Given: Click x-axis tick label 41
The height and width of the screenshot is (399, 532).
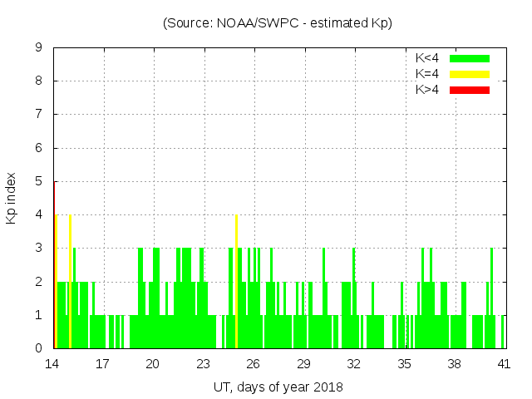Looking at the screenshot, I should [505, 363].
